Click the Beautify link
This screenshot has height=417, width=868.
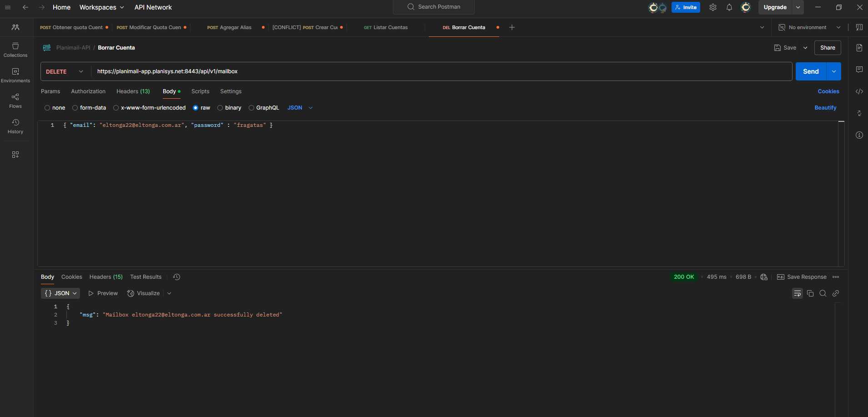(x=825, y=108)
